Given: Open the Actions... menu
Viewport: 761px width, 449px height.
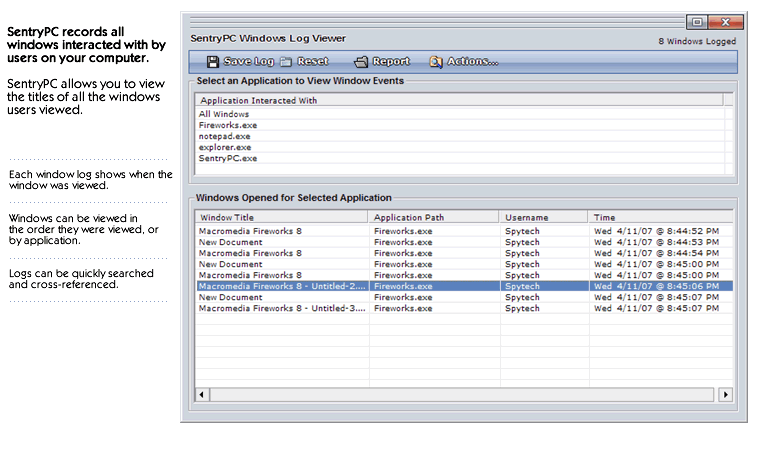Looking at the screenshot, I should point(472,62).
